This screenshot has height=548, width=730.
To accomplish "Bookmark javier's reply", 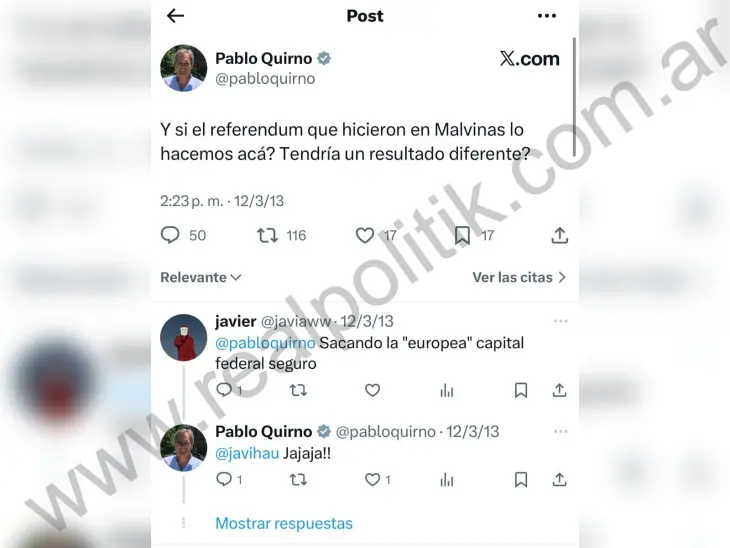I will click(x=520, y=390).
